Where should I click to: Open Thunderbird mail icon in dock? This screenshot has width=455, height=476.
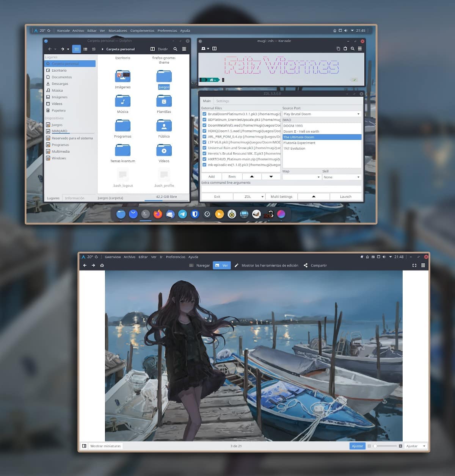170,214
